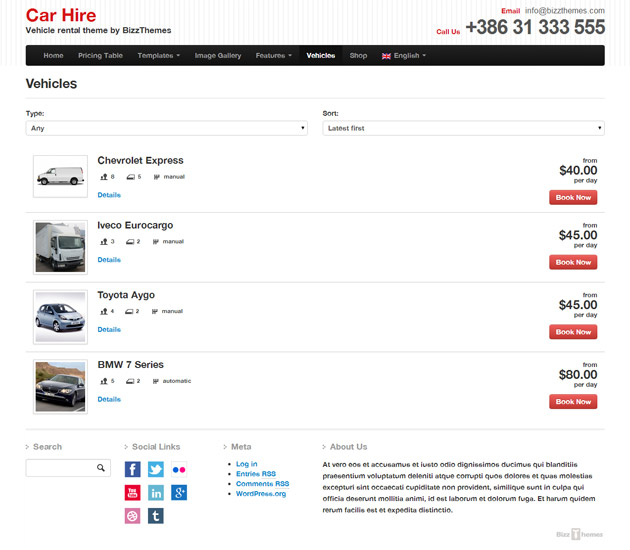Screen dimensions: 630x550
Task: Click the Iveco Eurocargo title
Action: pyautogui.click(x=135, y=225)
